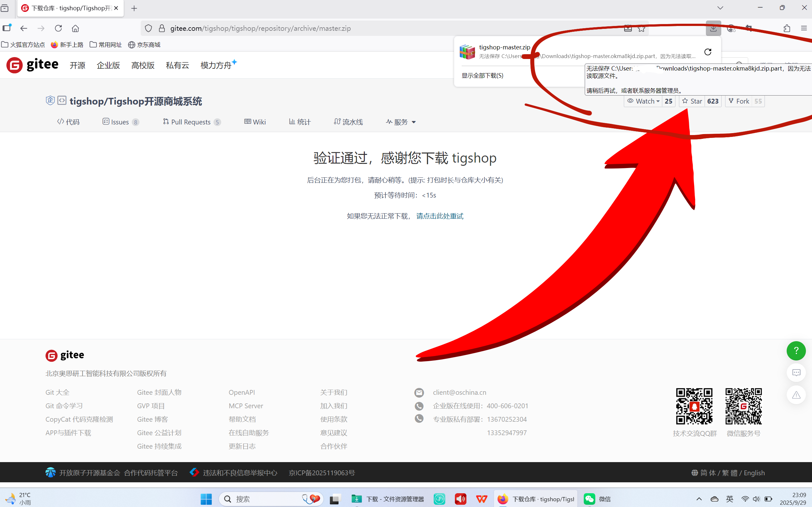Screen dimensions: 812x507
Task: Expand the 服务 dropdown menu
Action: tap(401, 122)
